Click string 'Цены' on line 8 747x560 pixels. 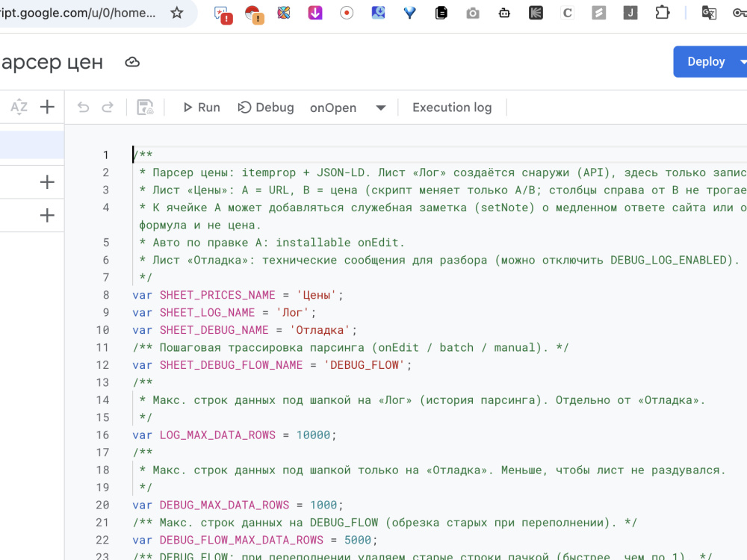[x=316, y=295]
